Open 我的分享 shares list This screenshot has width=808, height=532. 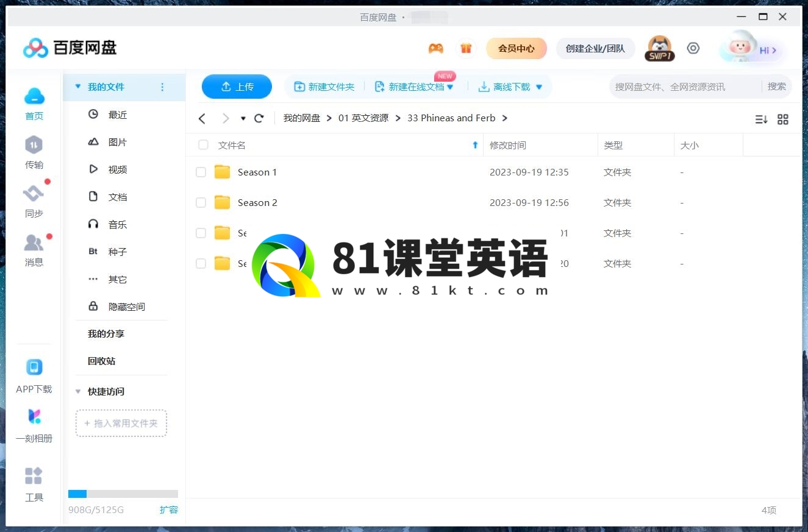click(106, 334)
